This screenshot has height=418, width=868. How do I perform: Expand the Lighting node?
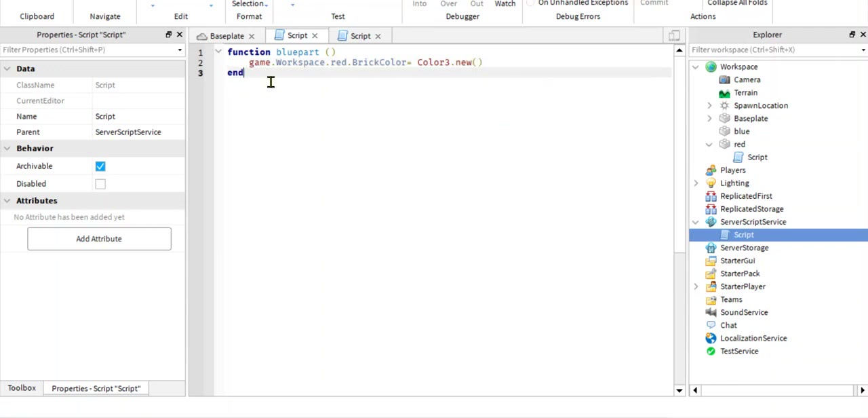point(696,183)
